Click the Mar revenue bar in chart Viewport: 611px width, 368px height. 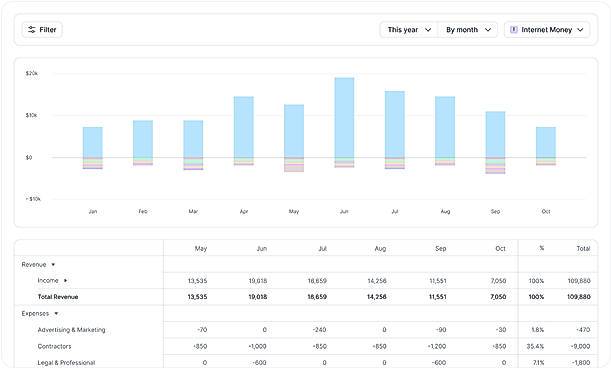193,139
